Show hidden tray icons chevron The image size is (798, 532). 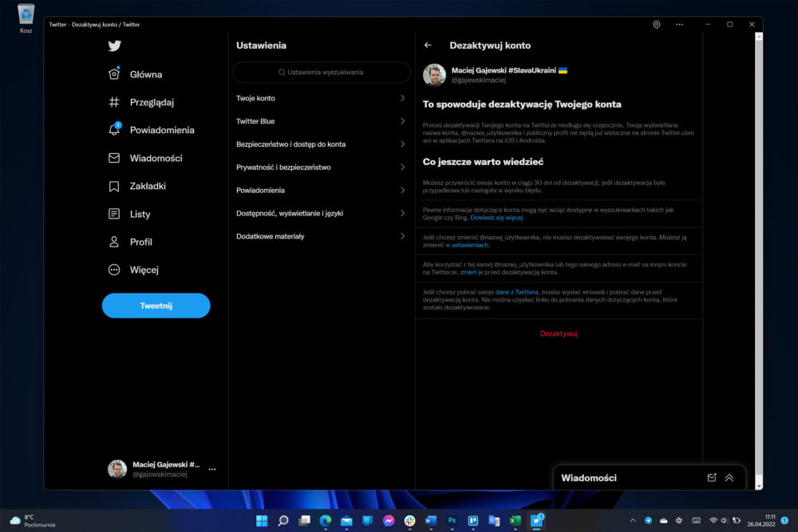click(x=633, y=520)
